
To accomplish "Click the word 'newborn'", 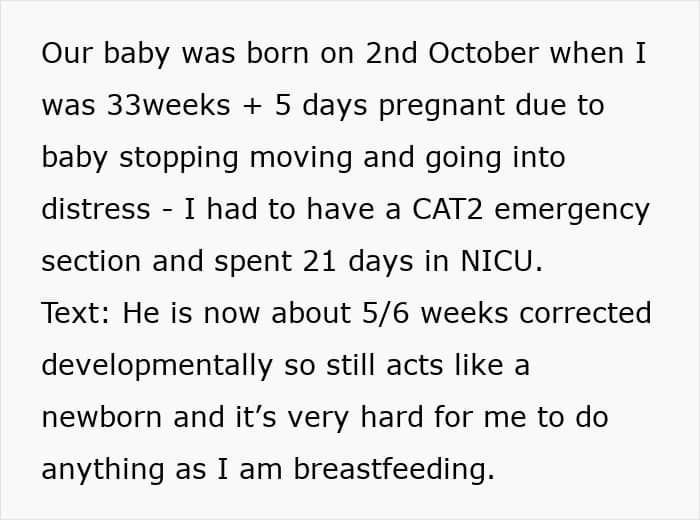I will [x=102, y=418].
